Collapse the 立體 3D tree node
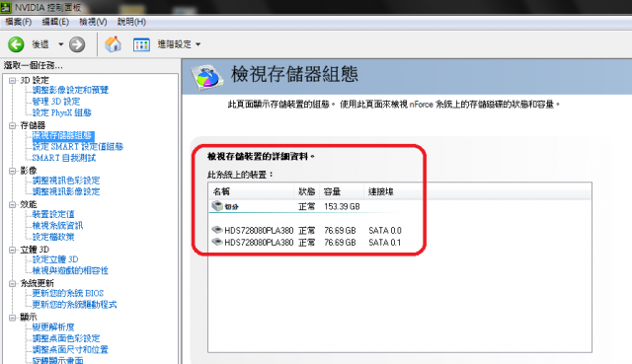 [13, 250]
